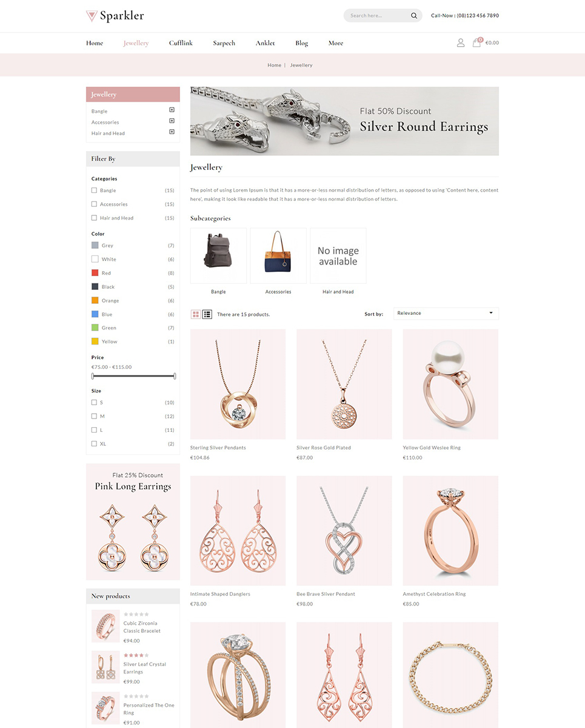Image resolution: width=585 pixels, height=728 pixels.
Task: Expand Hair and Head plus icon
Action: [x=172, y=132]
